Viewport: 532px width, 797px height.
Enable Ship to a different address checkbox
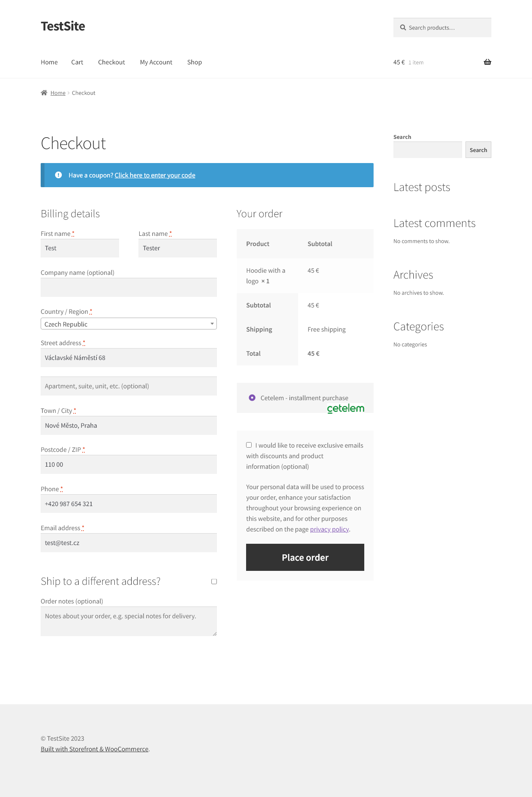[214, 581]
